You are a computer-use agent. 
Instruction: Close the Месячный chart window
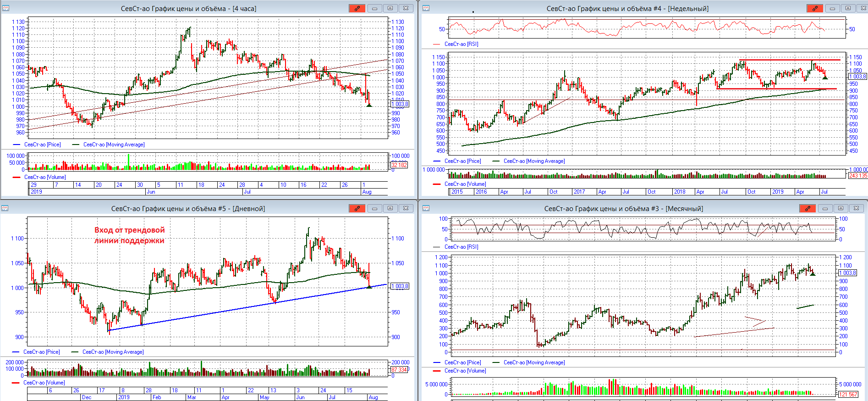pos(856,208)
